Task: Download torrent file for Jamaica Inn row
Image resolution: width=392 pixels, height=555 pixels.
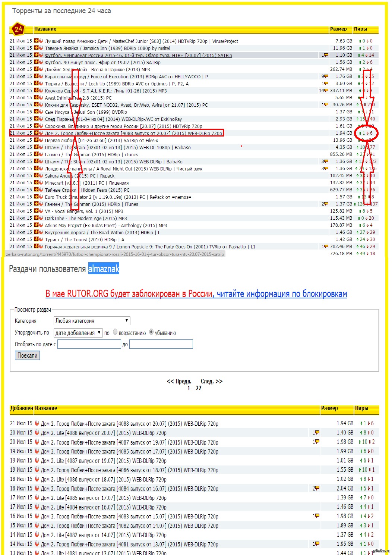Action: pyautogui.click(x=37, y=48)
